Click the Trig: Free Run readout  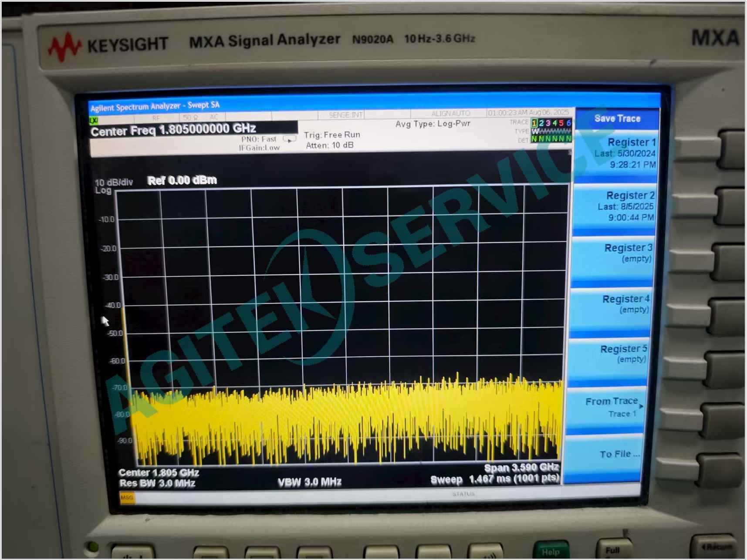tap(332, 135)
